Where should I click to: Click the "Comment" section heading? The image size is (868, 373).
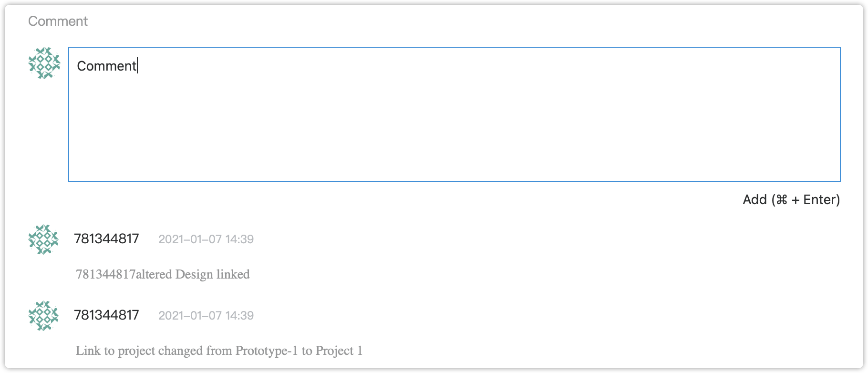click(x=58, y=21)
